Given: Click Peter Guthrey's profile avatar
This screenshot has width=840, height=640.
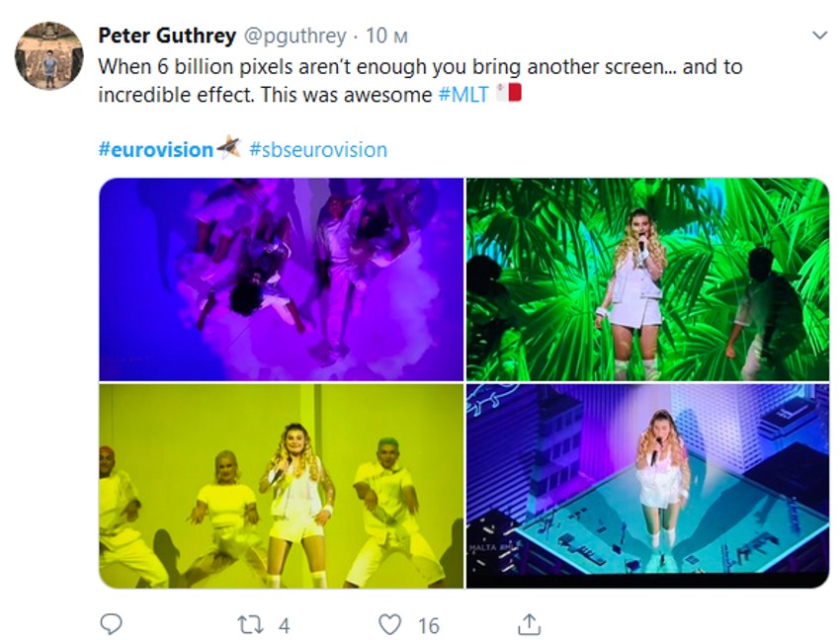Looking at the screenshot, I should pyautogui.click(x=49, y=55).
